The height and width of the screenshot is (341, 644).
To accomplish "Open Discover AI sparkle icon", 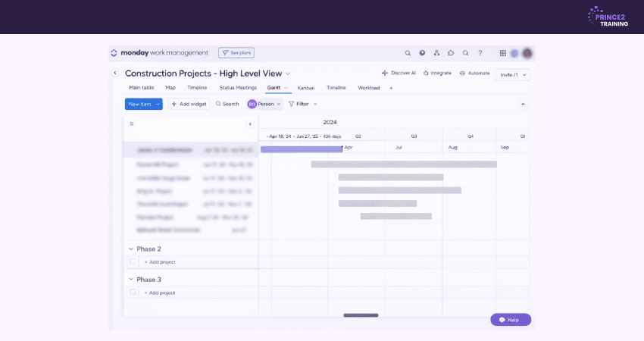I will coord(385,73).
